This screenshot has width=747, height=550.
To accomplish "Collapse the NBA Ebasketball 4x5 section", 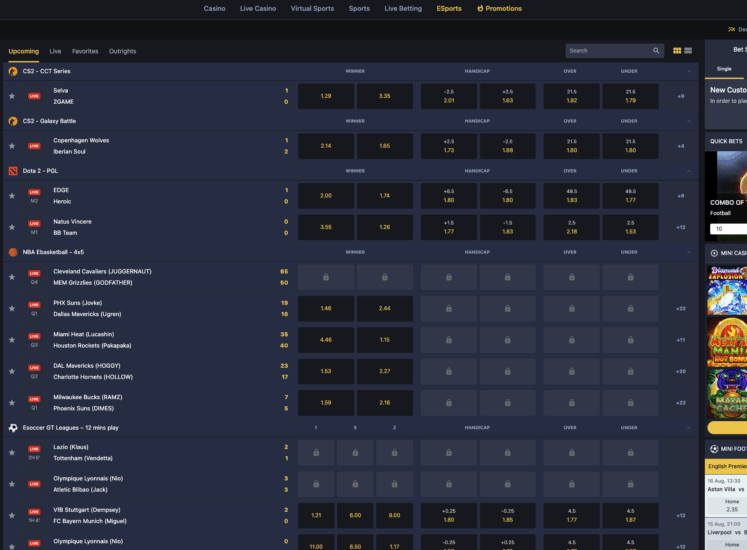I will 689,252.
